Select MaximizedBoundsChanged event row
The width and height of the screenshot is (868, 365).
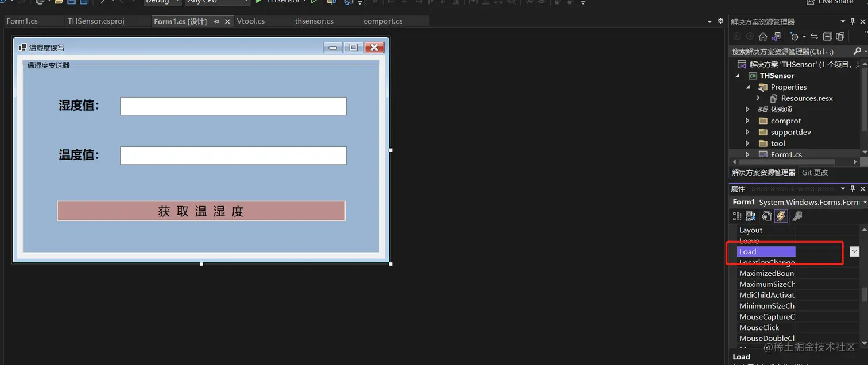[x=799, y=273]
